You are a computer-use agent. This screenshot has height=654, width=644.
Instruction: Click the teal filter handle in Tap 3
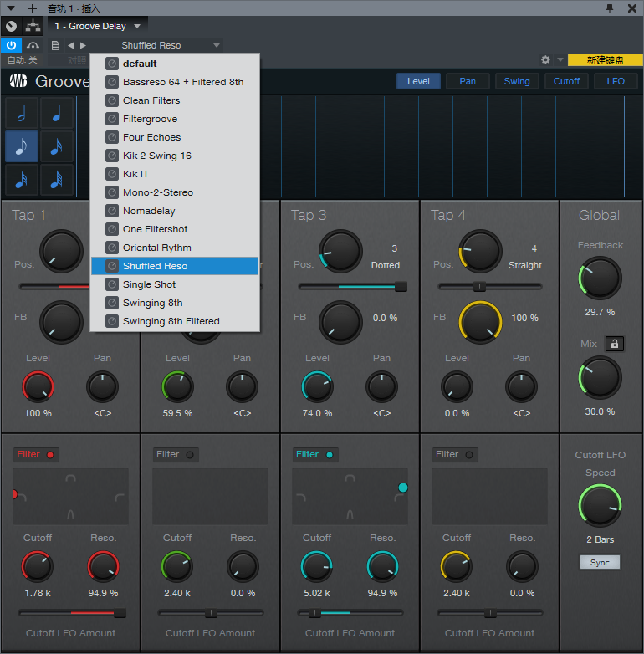(403, 488)
